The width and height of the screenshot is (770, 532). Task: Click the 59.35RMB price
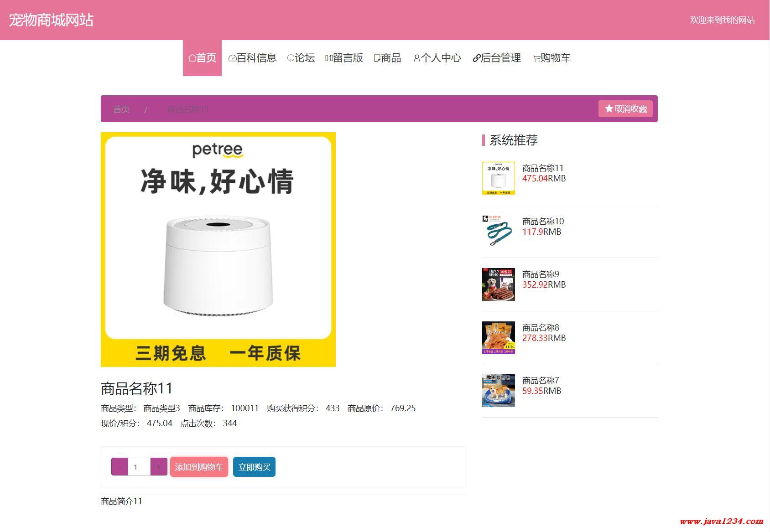point(541,391)
